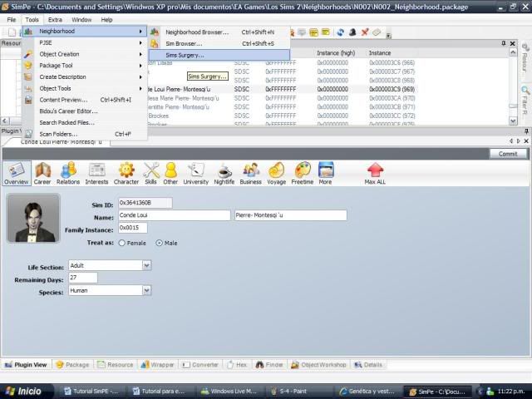
Task: Switch to the Wrapper bottom tab
Action: click(x=157, y=365)
